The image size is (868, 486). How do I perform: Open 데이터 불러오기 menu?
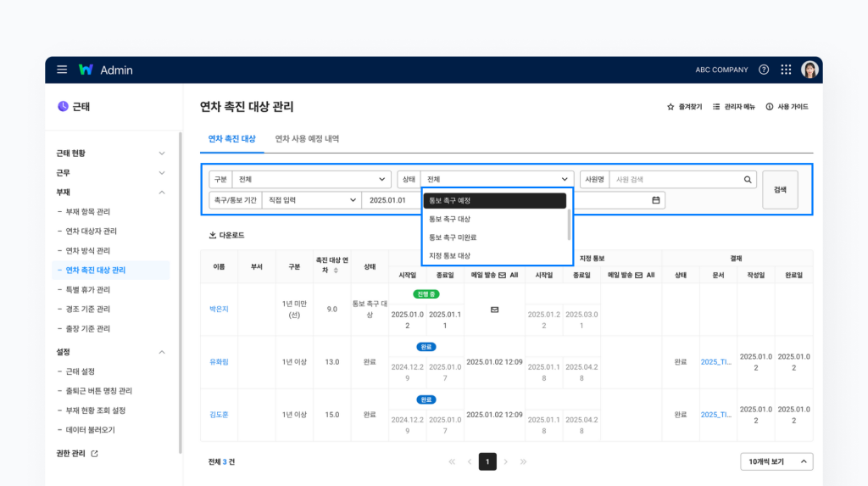[90, 430]
